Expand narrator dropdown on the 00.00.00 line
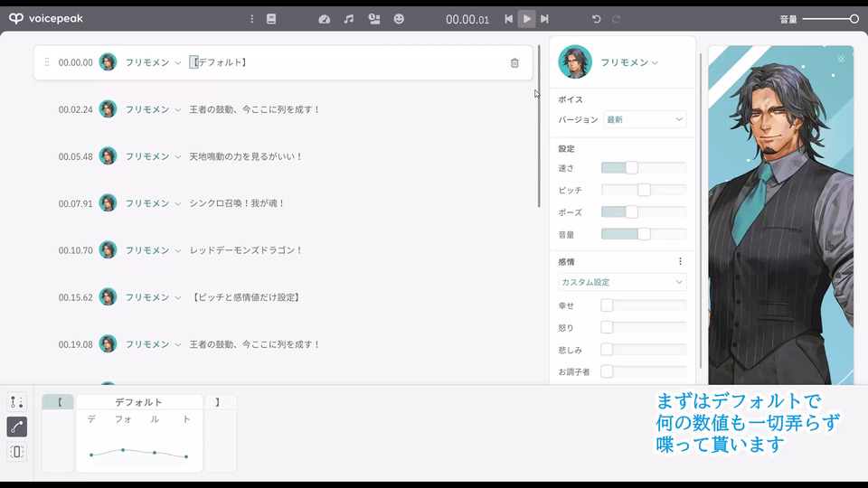The width and height of the screenshot is (868, 488). tap(178, 63)
